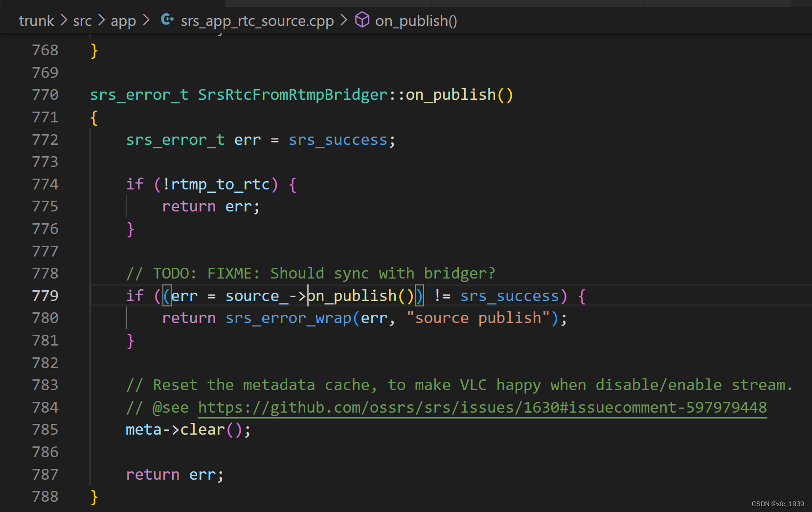The image size is (812, 512).
Task: Click the TODO FIXME comment
Action: click(311, 273)
